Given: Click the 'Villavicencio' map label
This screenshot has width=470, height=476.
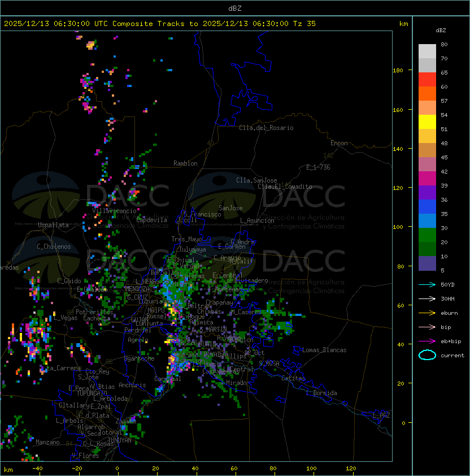Looking at the screenshot, I should 114,211.
